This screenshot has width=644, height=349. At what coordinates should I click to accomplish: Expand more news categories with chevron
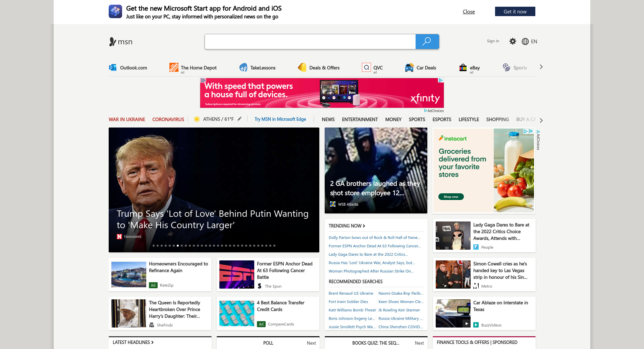tap(541, 120)
